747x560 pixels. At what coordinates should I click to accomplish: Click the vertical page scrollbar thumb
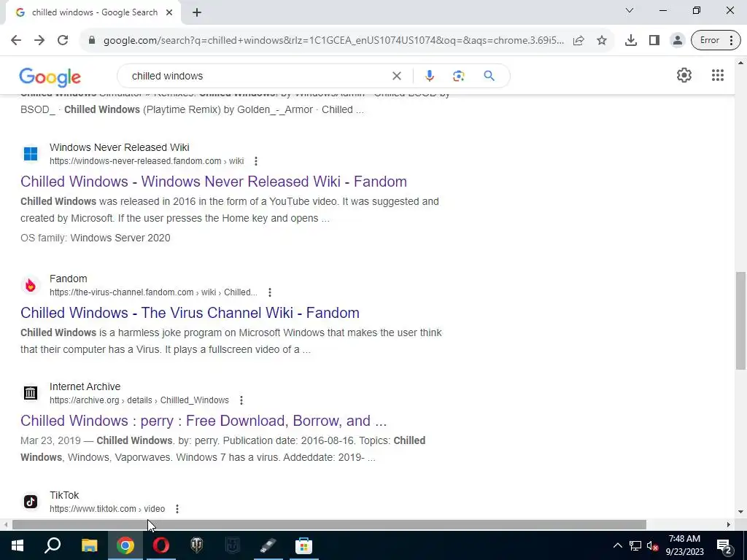[x=740, y=321]
